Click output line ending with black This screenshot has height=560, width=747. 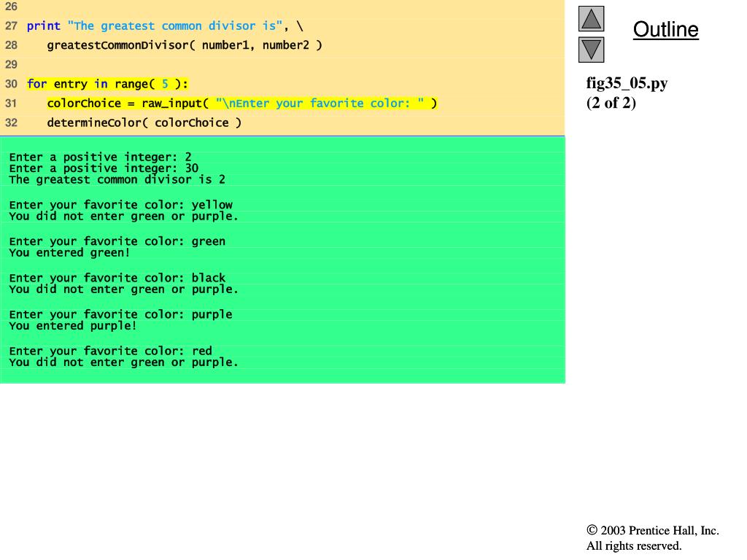point(117,278)
